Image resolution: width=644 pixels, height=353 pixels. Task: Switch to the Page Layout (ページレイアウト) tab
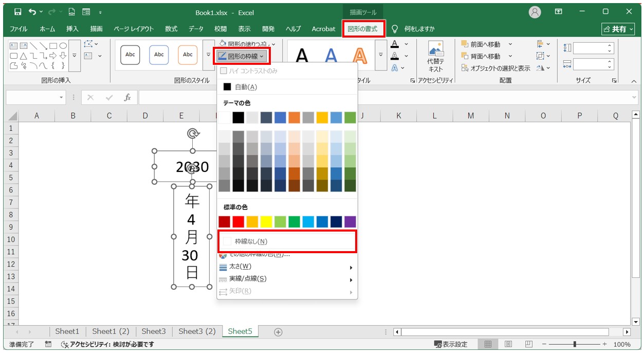134,29
